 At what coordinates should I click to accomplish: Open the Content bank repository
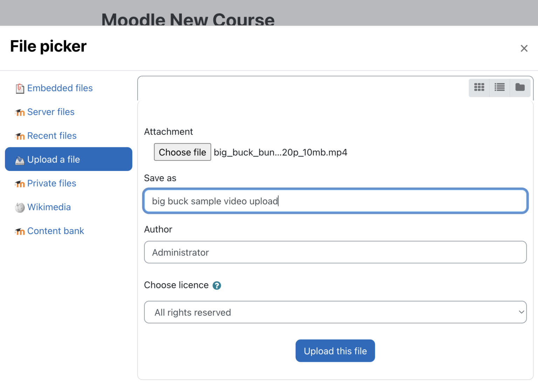[x=56, y=231]
